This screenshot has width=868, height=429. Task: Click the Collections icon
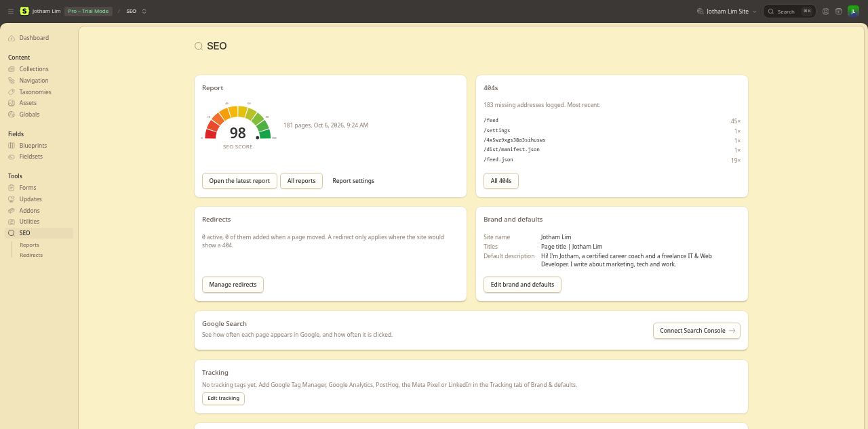[12, 69]
